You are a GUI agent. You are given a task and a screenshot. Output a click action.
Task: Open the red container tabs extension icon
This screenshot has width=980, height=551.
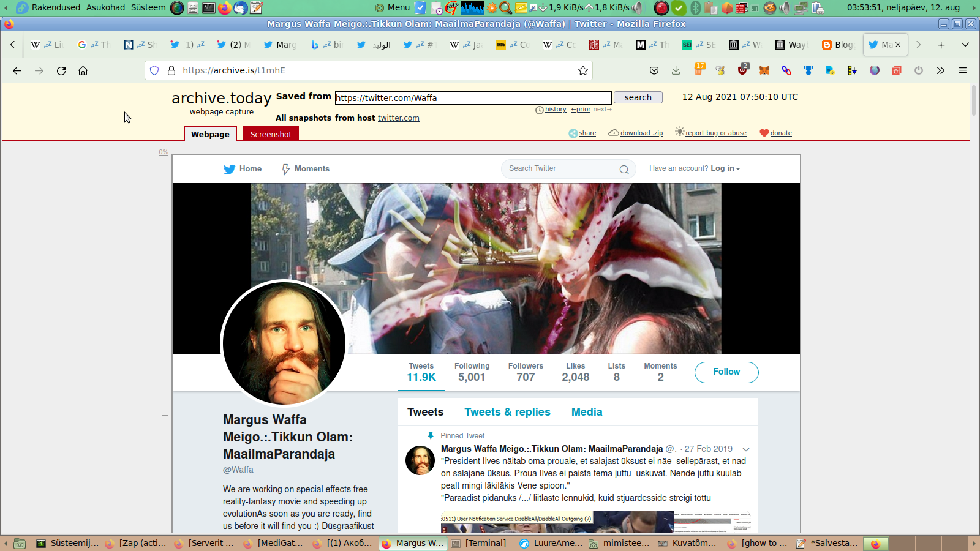click(897, 70)
